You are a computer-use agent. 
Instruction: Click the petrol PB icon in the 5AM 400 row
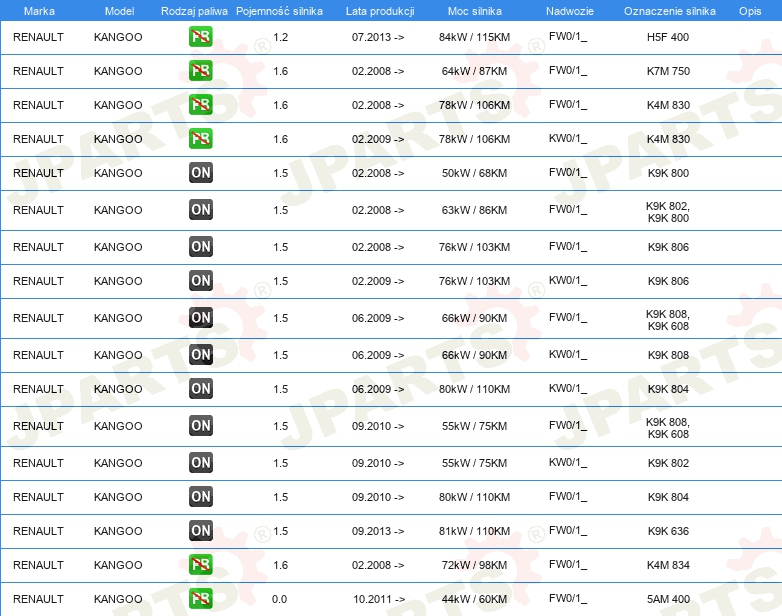(x=200, y=599)
